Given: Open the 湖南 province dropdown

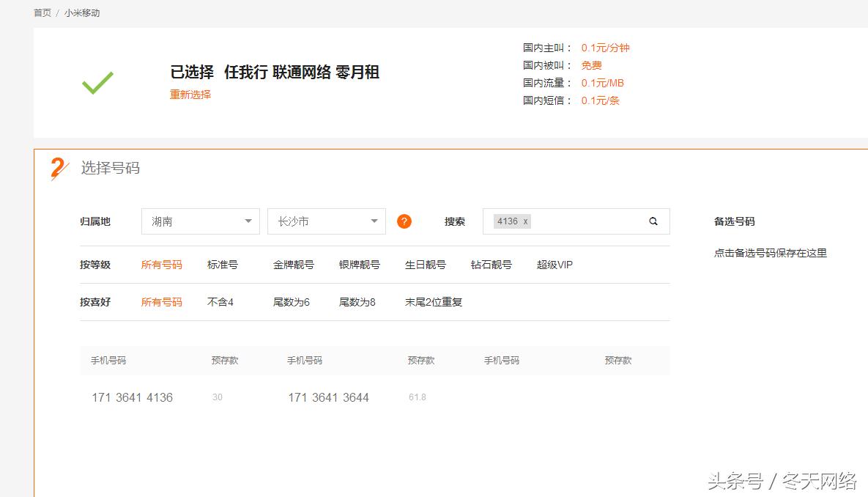Looking at the screenshot, I should pos(200,221).
